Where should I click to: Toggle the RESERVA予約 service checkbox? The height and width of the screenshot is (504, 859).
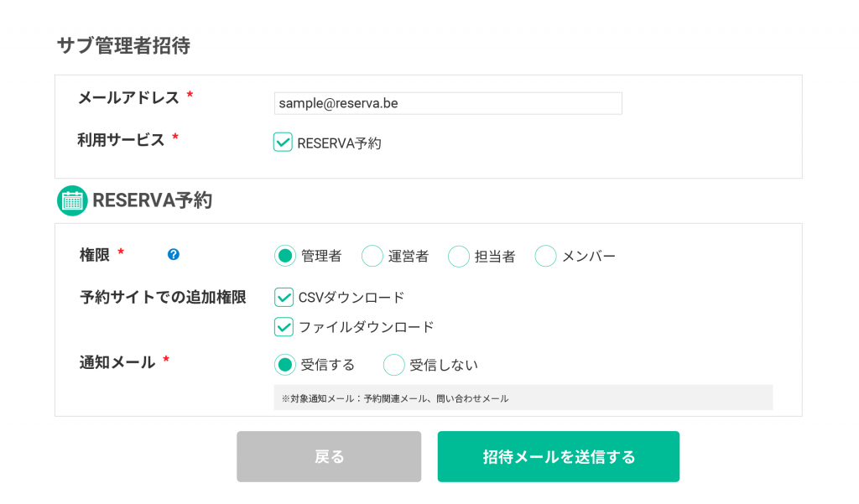283,143
